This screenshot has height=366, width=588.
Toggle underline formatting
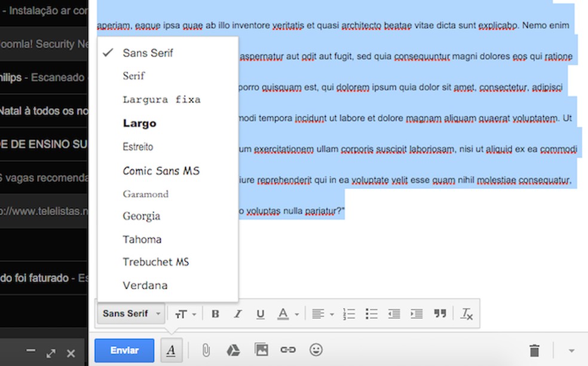point(261,313)
